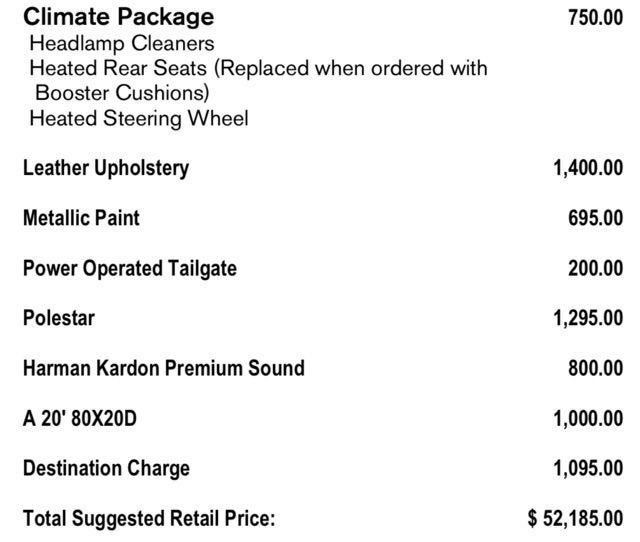Screen dimensions: 640x542
Task: Select the 750.00 Climate Package price
Action: (595, 18)
